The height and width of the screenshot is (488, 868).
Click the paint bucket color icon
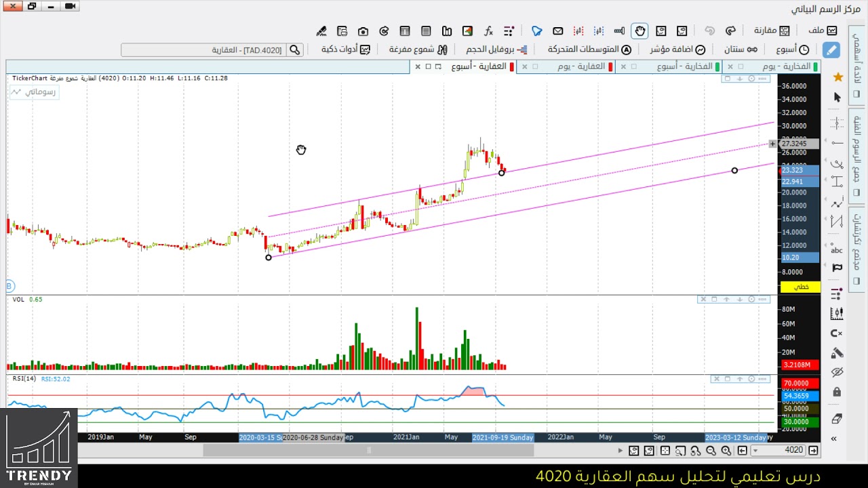pos(837,352)
